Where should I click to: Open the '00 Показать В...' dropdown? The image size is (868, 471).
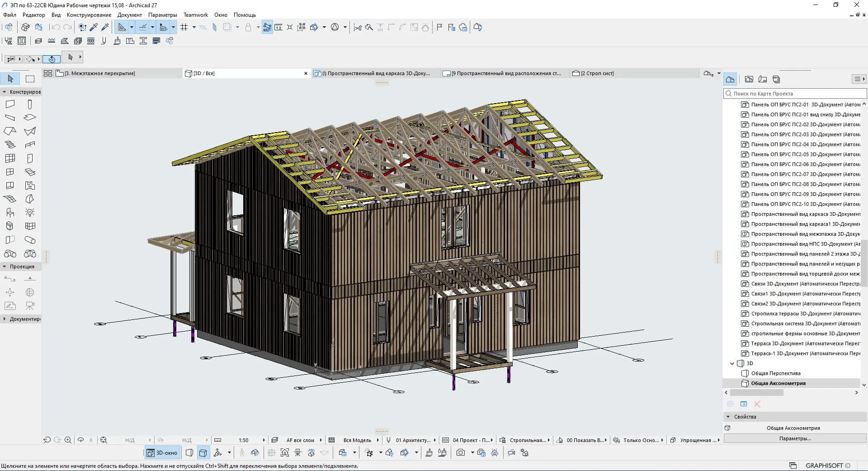point(585,440)
